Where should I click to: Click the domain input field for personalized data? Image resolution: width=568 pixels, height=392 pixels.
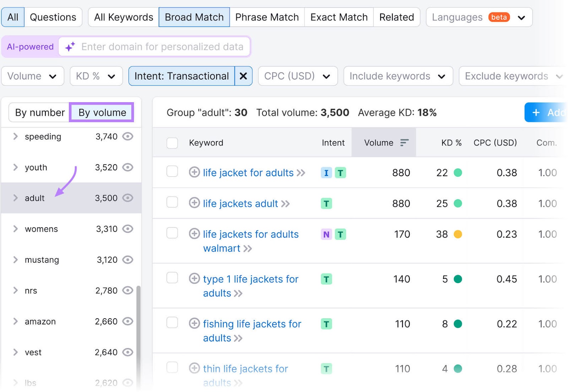click(x=154, y=46)
